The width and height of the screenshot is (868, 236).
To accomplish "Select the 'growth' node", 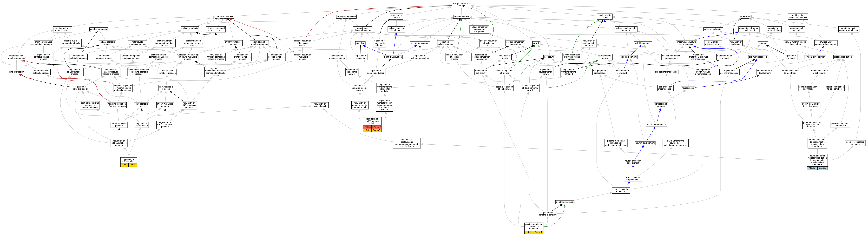I will [536, 43].
